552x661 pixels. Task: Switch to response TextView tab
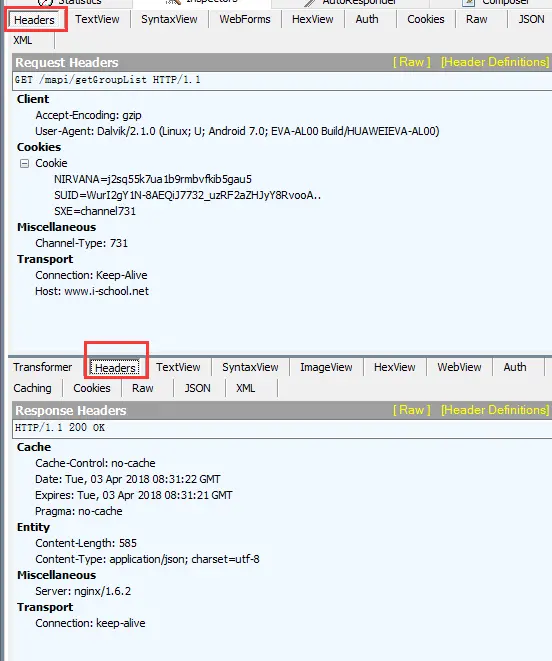point(178,367)
